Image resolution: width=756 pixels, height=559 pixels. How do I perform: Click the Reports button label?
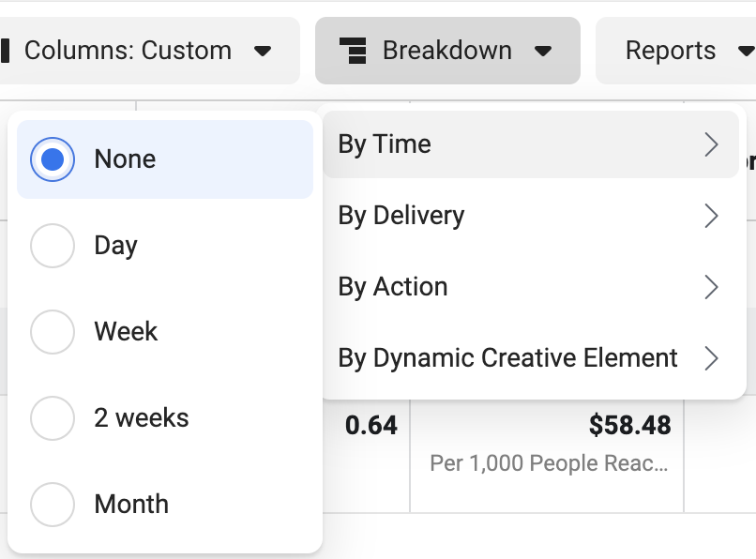(x=671, y=51)
